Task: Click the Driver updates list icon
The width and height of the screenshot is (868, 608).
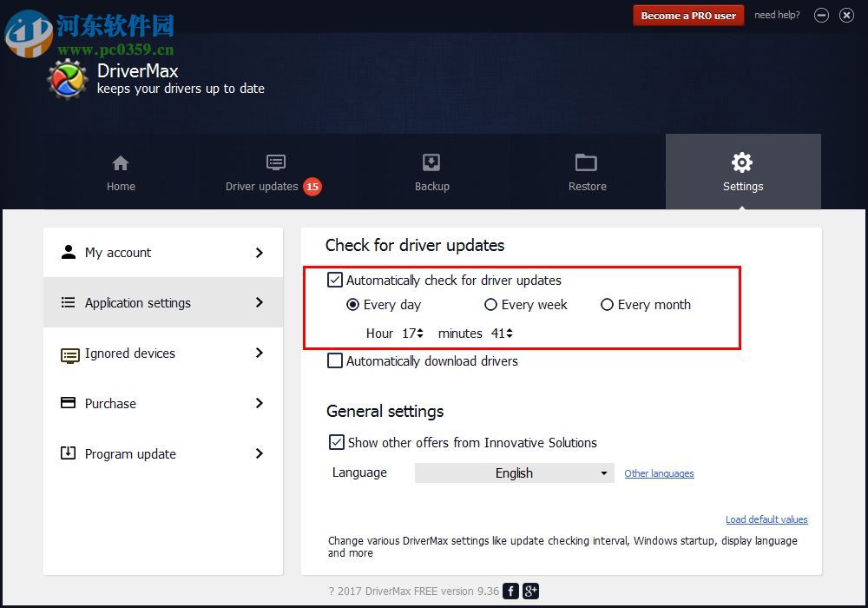Action: click(276, 162)
